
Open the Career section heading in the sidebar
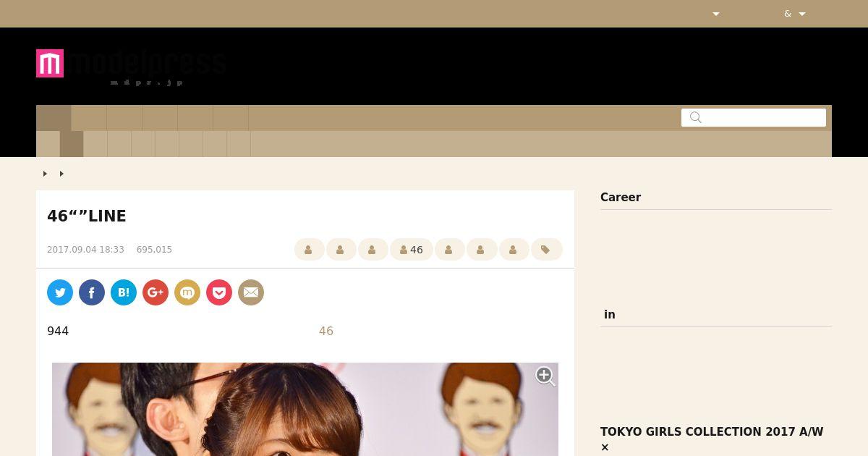click(x=621, y=198)
